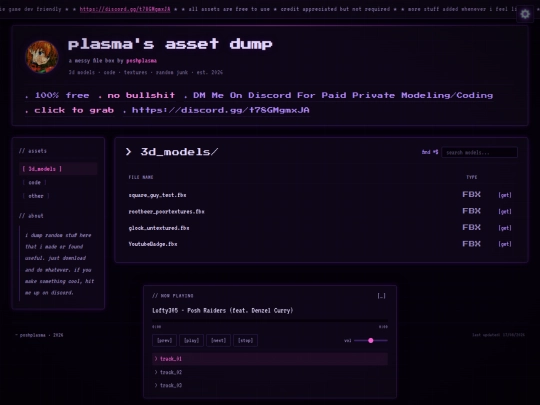Click the round profile avatar image
The image size is (540, 405).
click(42, 56)
